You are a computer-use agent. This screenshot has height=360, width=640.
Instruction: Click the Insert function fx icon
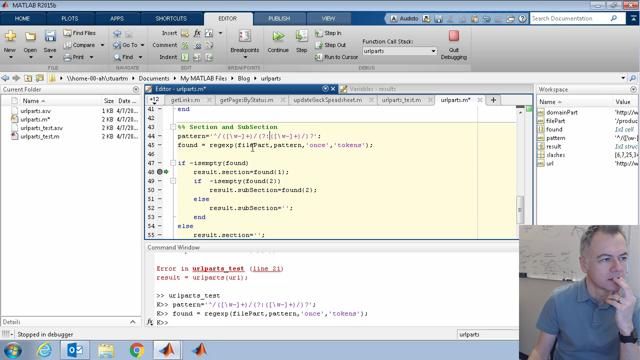click(197, 33)
